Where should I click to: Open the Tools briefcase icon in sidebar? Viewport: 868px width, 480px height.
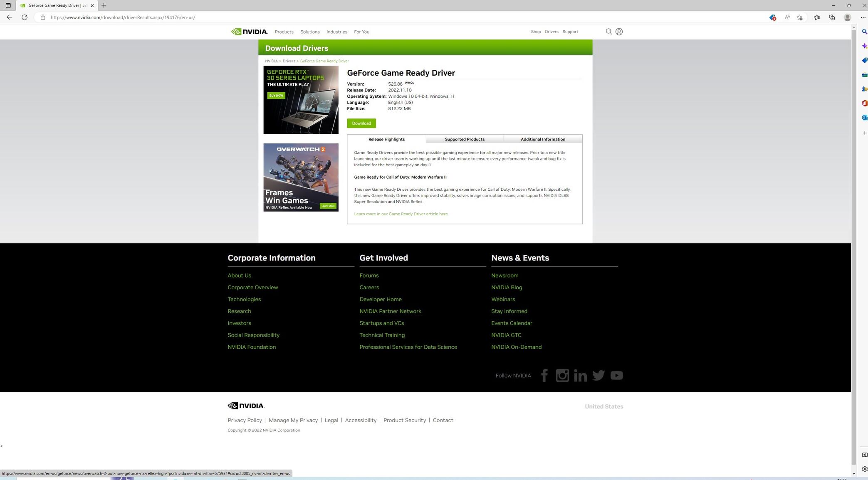tap(864, 75)
